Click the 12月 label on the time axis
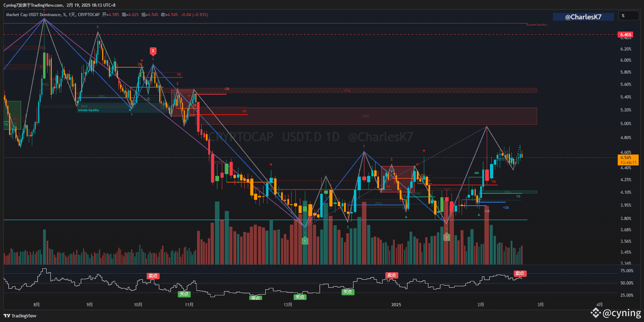 pos(288,304)
